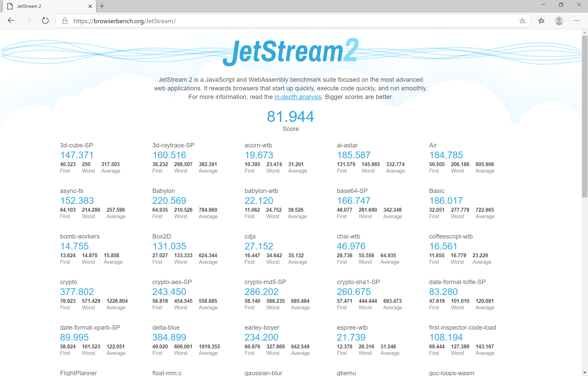The width and height of the screenshot is (588, 376).
Task: Open the Settings and more menu
Action: [x=577, y=21]
